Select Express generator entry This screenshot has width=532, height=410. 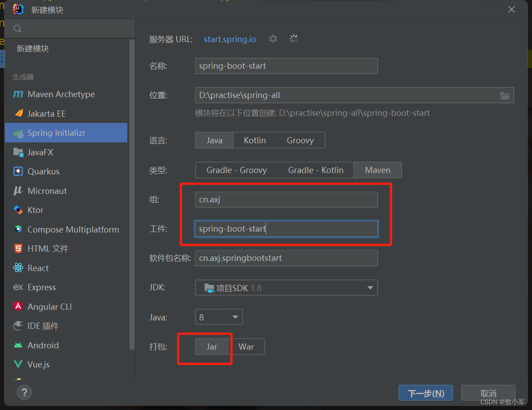pyautogui.click(x=66, y=287)
